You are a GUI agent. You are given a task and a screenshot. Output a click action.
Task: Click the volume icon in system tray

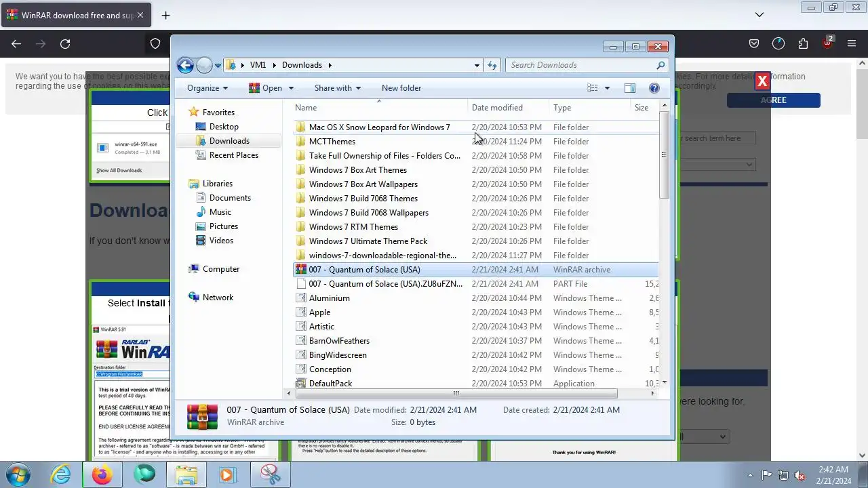pos(800,475)
